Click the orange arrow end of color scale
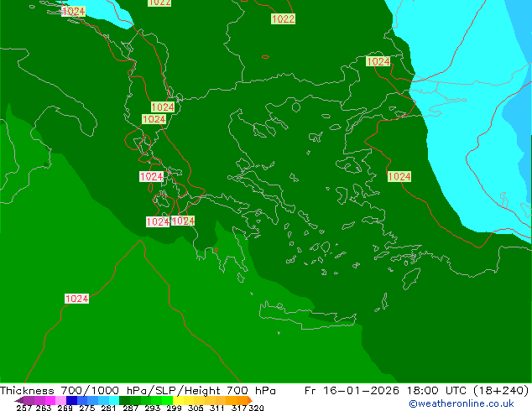Screen dimensions: 532x411 [250, 400]
